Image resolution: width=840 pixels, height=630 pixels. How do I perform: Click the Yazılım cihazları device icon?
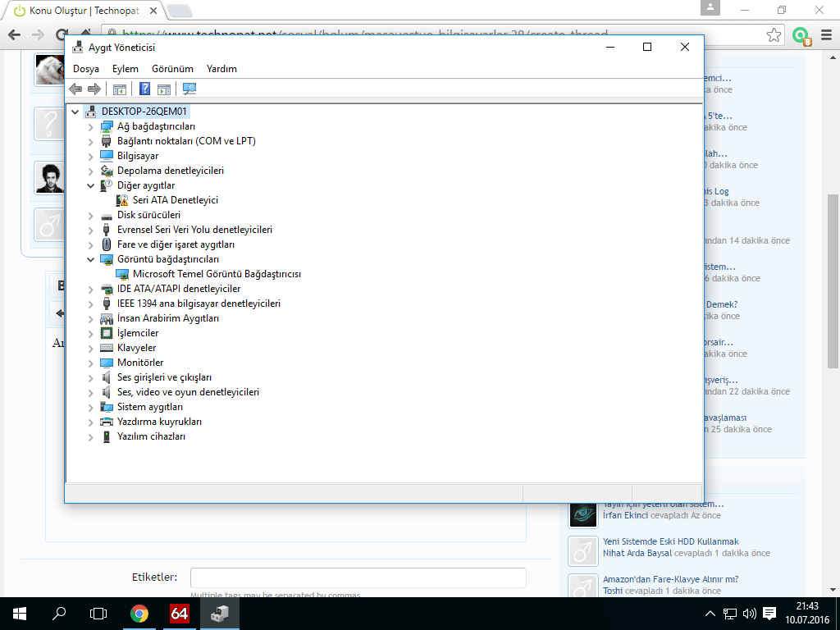click(x=107, y=436)
